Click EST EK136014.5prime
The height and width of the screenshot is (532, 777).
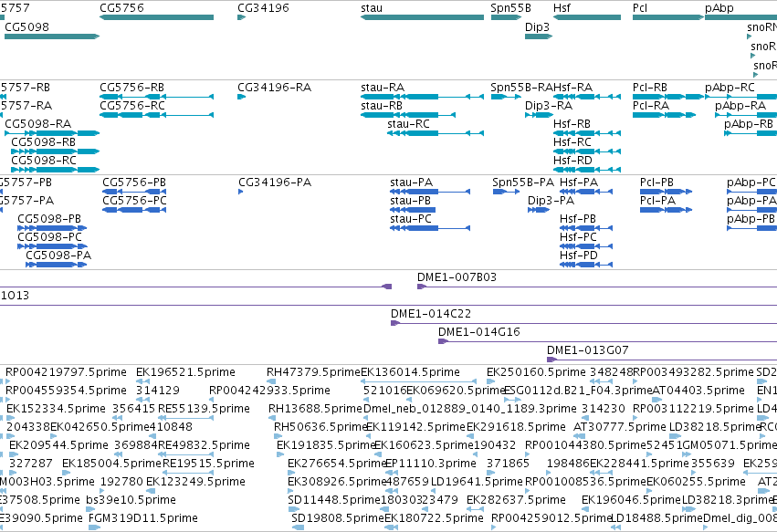coord(410,372)
